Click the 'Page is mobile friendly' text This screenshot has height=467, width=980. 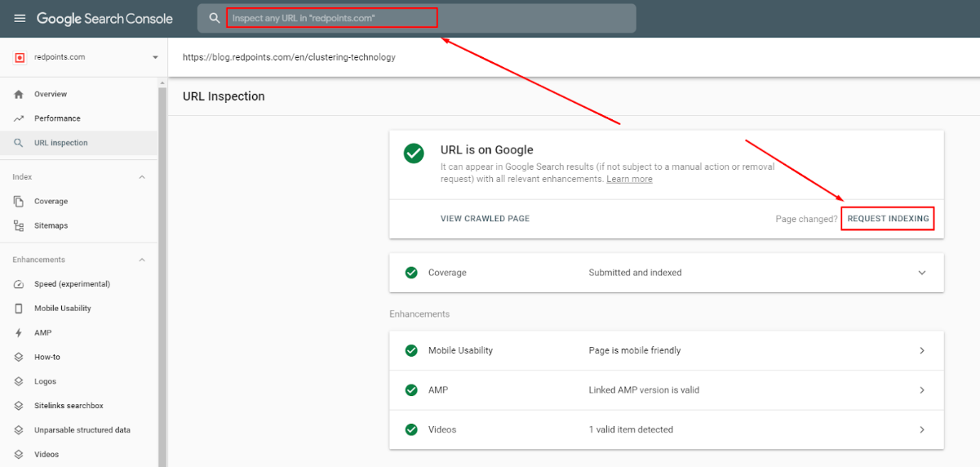coord(635,350)
